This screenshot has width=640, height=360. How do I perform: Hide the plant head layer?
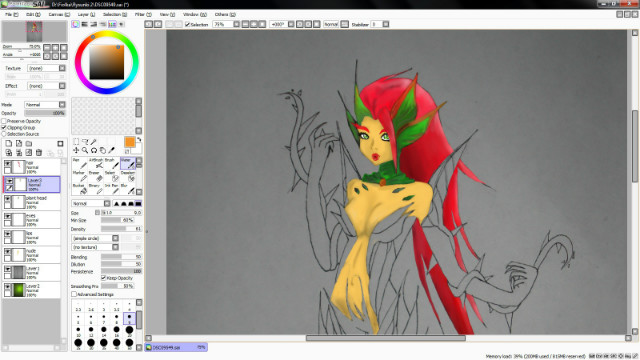[8, 199]
